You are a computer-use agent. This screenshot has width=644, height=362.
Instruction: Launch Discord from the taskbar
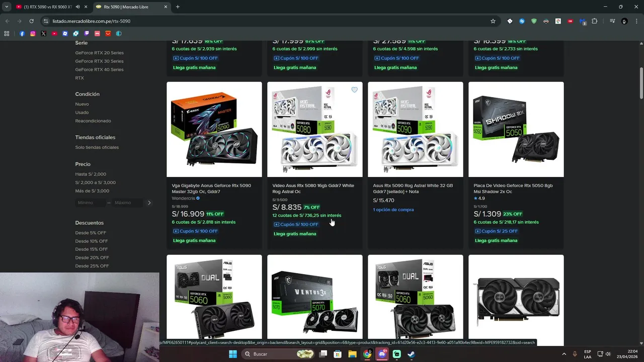(382, 354)
